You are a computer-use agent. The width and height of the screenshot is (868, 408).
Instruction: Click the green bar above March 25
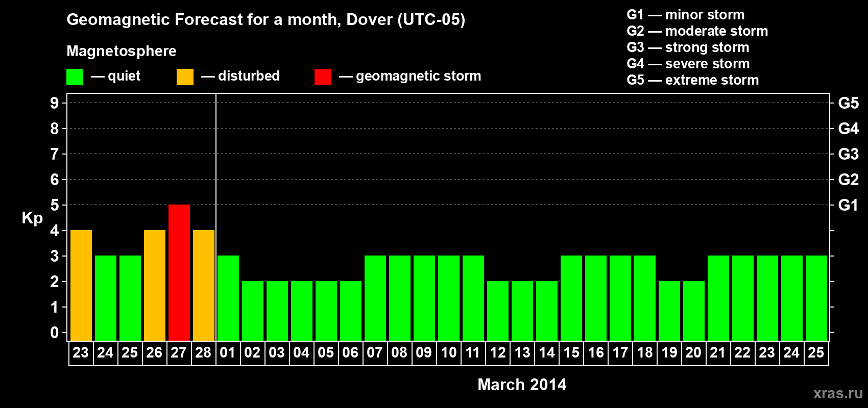point(816,298)
